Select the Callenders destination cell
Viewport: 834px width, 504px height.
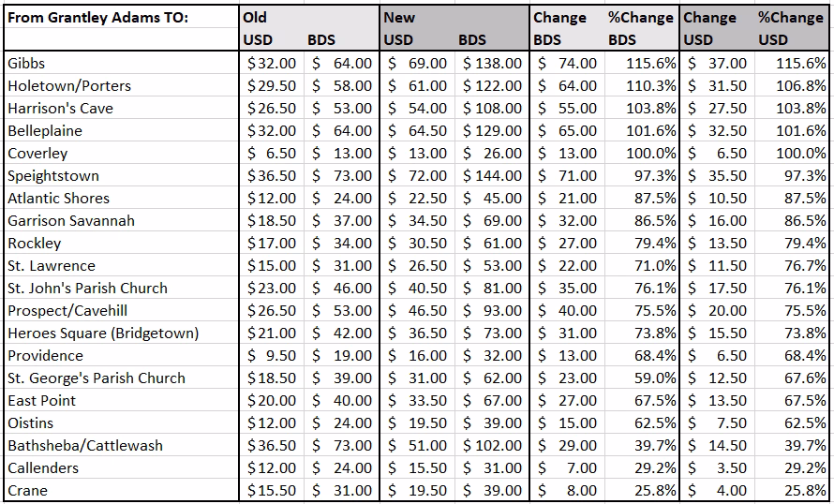[43, 467]
